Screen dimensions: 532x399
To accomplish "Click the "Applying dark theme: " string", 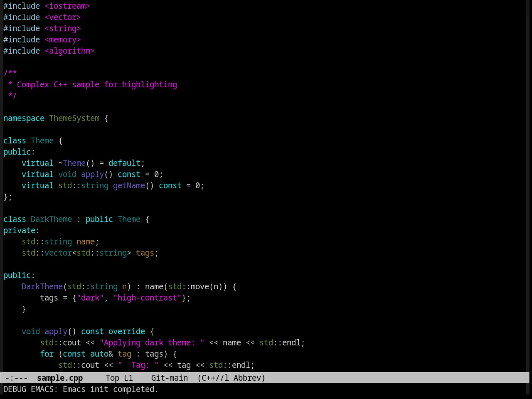I will (152, 342).
